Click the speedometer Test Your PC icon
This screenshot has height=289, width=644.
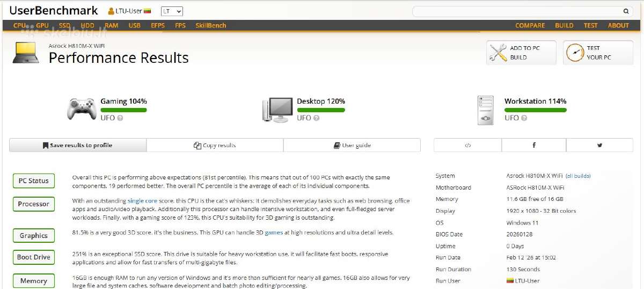575,53
